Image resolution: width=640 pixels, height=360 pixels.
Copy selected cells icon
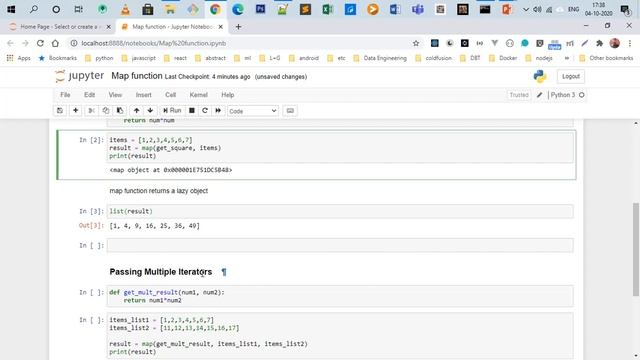[x=106, y=111]
